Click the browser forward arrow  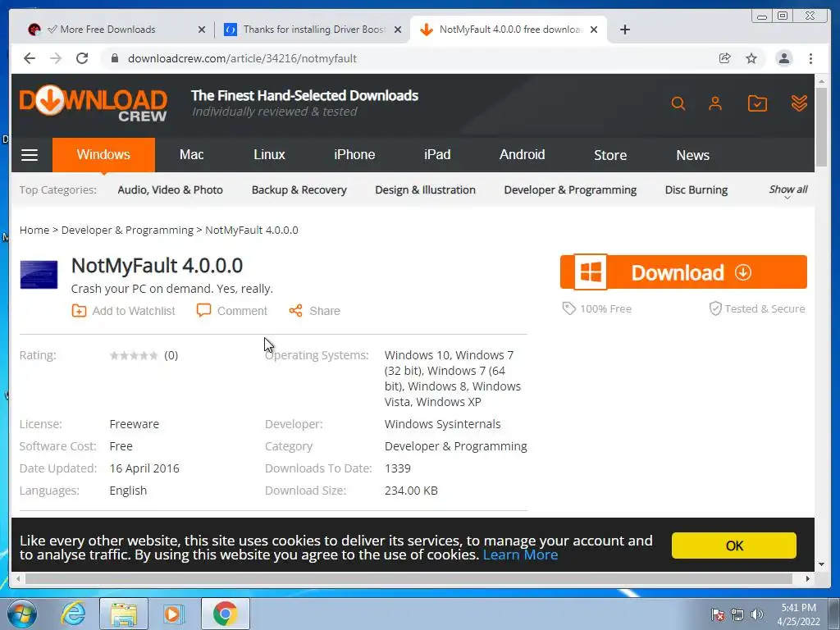coord(56,58)
